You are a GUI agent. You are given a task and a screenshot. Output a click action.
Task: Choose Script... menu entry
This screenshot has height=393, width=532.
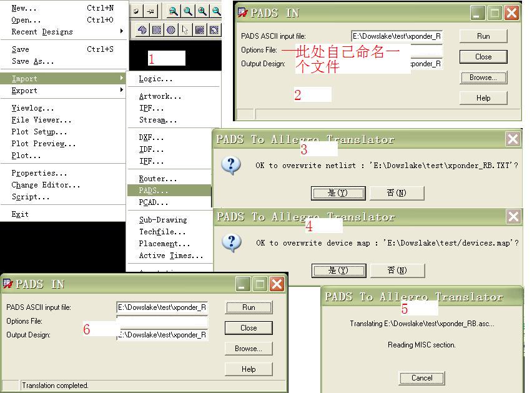[x=64, y=197]
